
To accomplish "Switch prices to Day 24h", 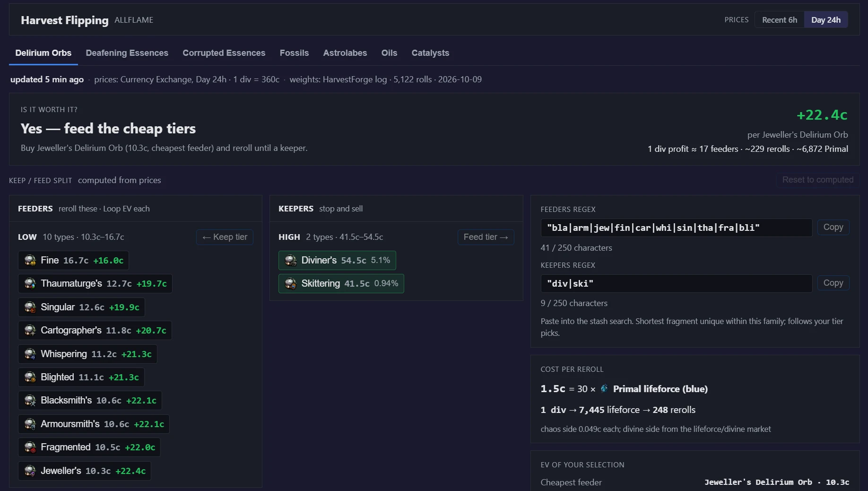I will click(826, 20).
